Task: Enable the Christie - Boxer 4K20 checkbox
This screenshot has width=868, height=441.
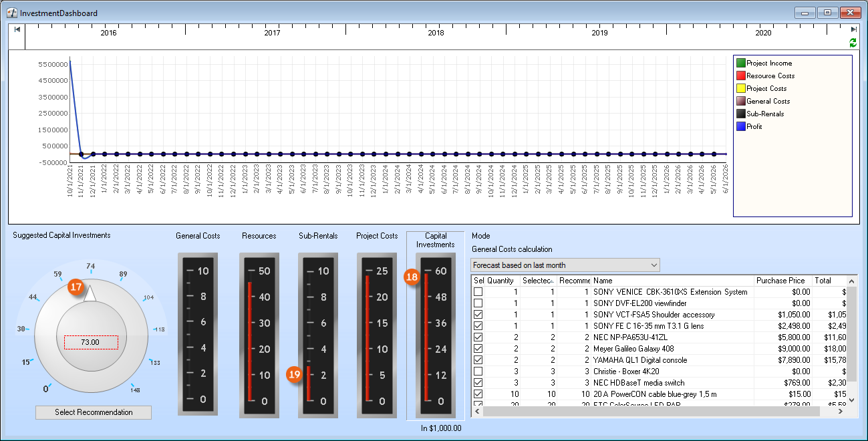Action: point(478,371)
